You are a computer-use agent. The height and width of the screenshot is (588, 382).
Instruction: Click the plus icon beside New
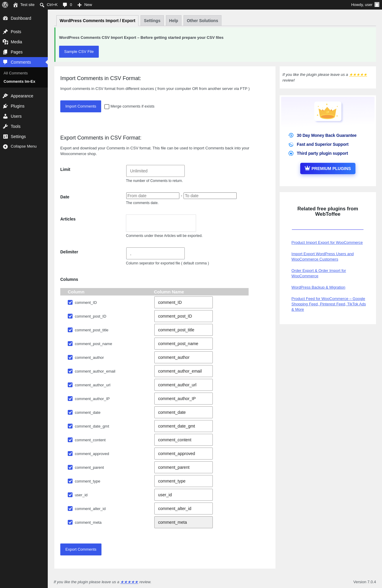(80, 5)
